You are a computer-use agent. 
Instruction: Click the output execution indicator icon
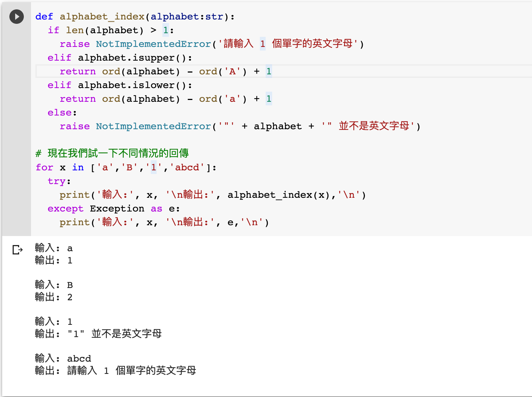17,249
